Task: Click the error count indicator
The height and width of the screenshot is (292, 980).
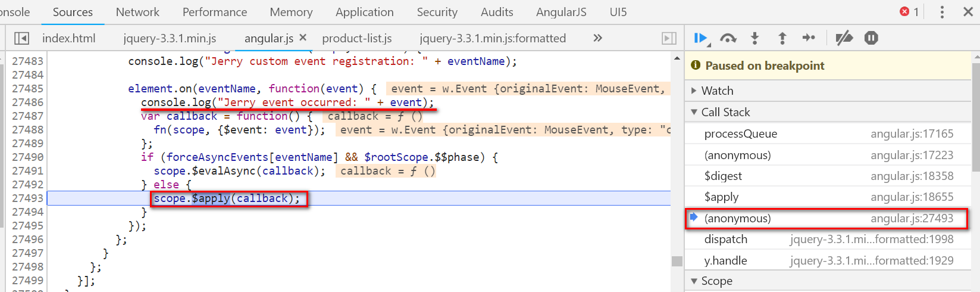Action: click(x=909, y=12)
